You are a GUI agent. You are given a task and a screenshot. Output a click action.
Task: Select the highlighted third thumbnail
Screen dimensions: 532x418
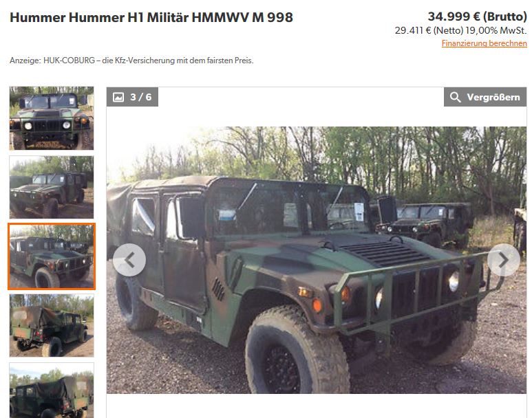click(x=52, y=256)
